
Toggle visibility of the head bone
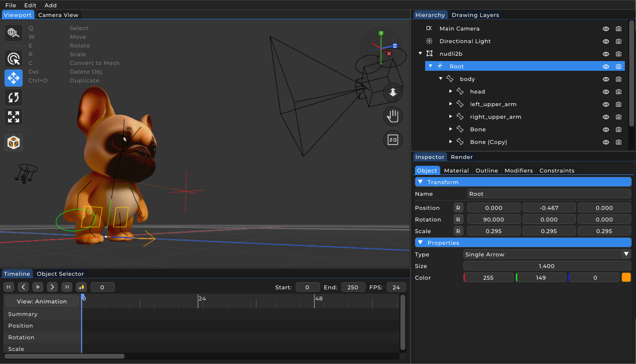[605, 92]
